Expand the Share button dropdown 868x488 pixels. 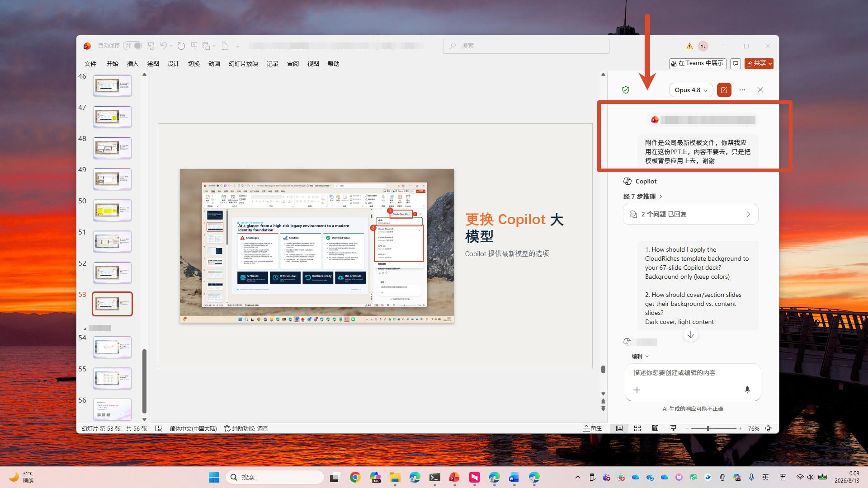(770, 64)
